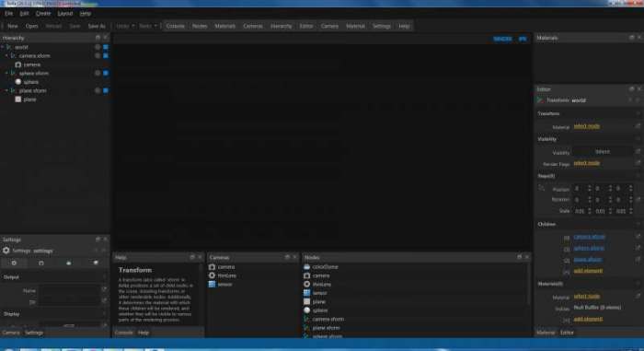Screen dimensions: 644x351
Task: Select the camera icon in Hierarchy tree
Action: (18, 64)
